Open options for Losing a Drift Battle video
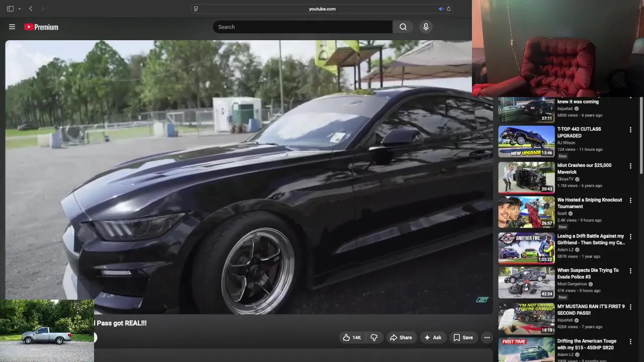644x362 pixels. (630, 237)
